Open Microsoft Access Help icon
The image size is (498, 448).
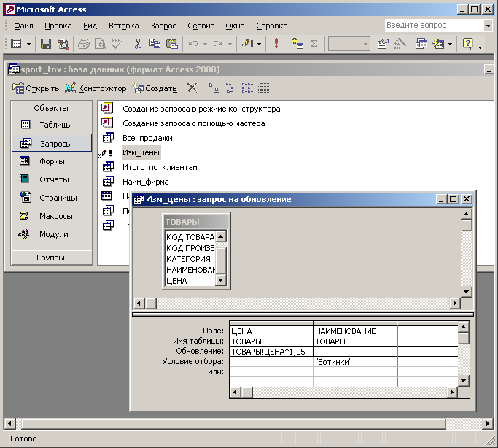click(467, 44)
